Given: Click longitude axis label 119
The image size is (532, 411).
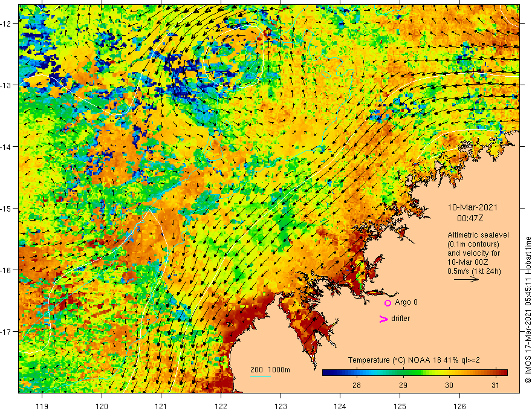Looking at the screenshot, I should point(42,406).
